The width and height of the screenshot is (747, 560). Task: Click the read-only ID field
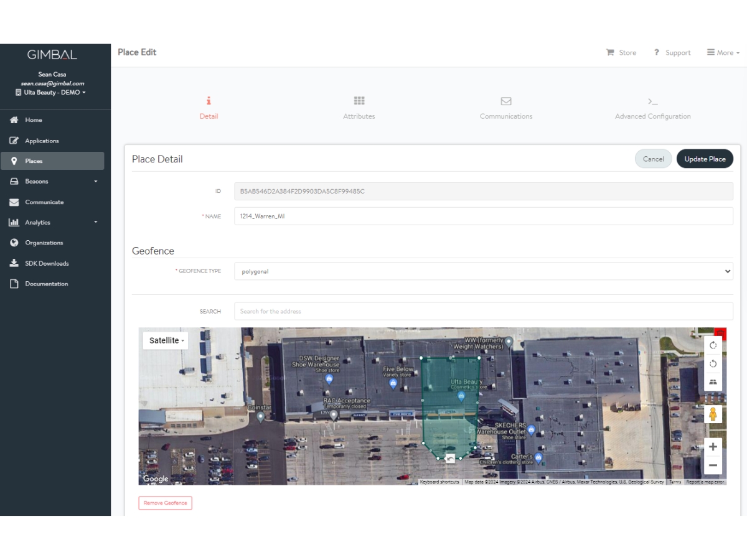tap(484, 191)
